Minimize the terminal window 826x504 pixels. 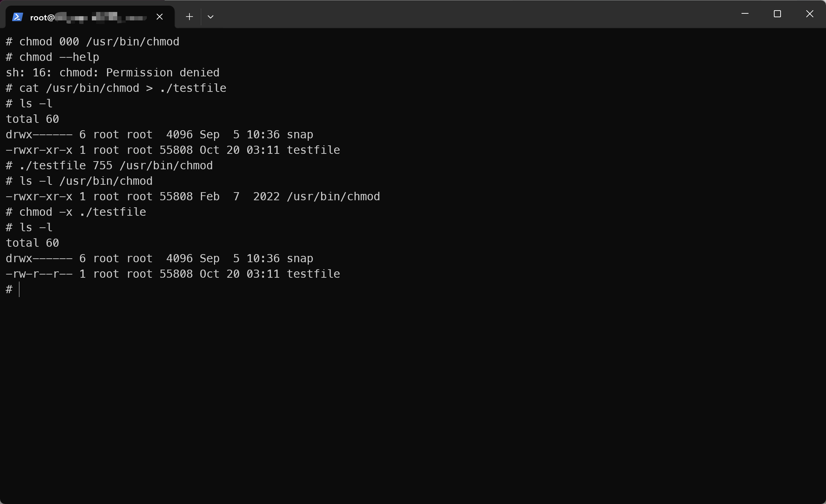[x=745, y=14]
